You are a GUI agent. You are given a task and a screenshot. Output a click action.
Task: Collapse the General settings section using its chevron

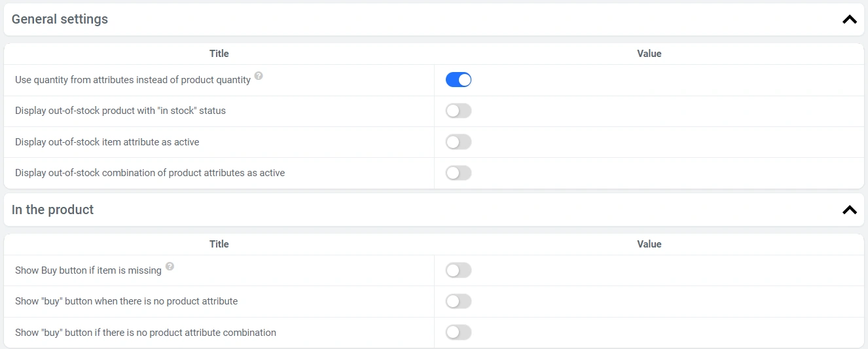(x=849, y=20)
